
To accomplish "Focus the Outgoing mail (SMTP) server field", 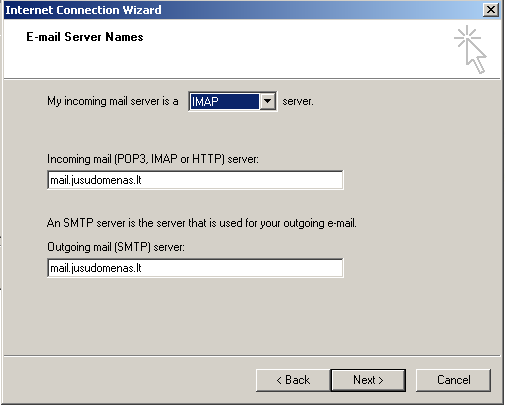I will [x=195, y=268].
